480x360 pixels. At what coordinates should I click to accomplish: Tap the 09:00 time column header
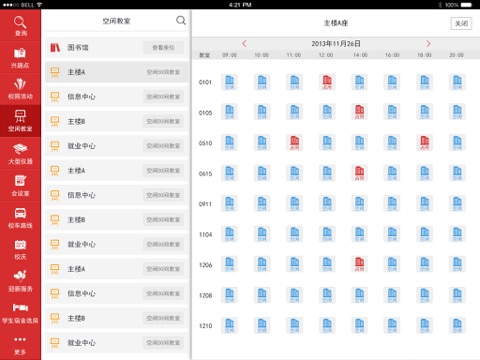(x=229, y=55)
